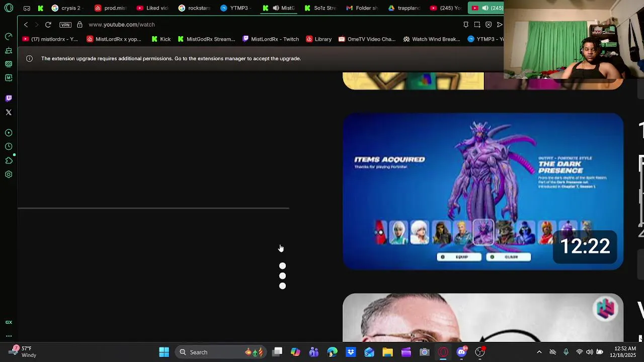Viewport: 644px width, 362px height.
Task: Open History clock icon in sidebar
Action: 9,146
